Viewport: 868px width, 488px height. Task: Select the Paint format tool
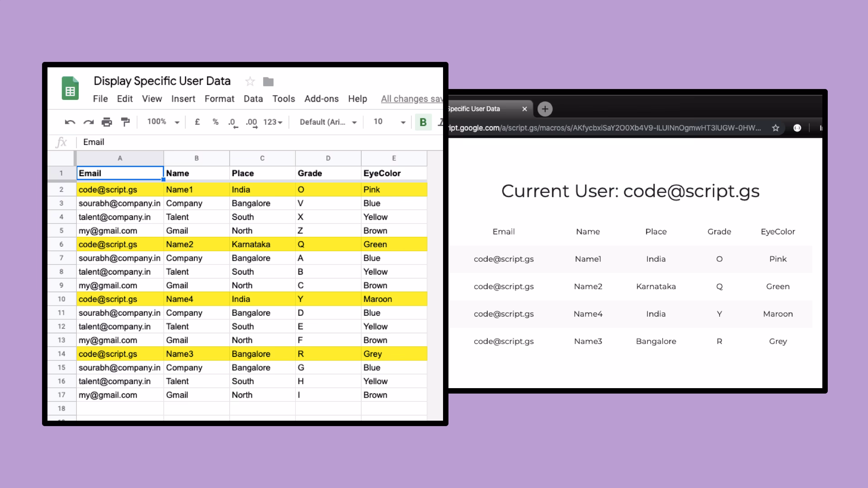pos(126,122)
